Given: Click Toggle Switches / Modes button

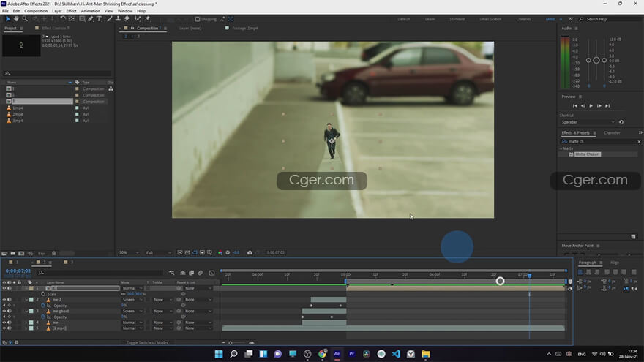Looking at the screenshot, I should (147, 343).
